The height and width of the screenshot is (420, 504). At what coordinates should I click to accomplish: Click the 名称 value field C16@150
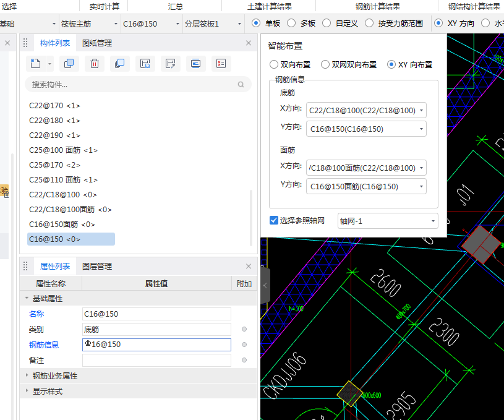pos(156,314)
